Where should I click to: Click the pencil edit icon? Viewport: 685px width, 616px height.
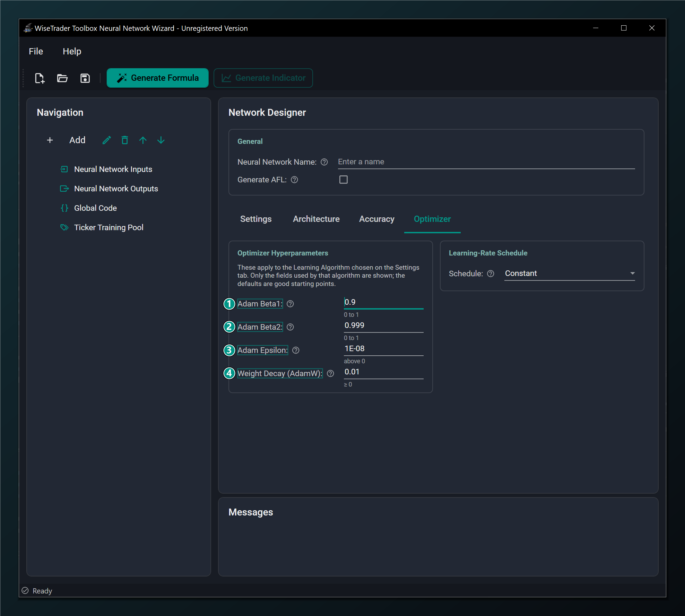pyautogui.click(x=107, y=140)
